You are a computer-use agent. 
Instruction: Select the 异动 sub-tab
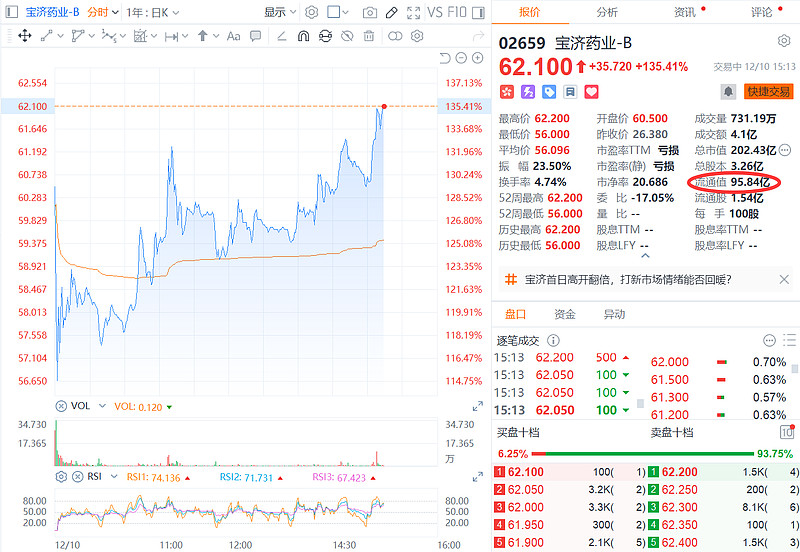tap(614, 314)
